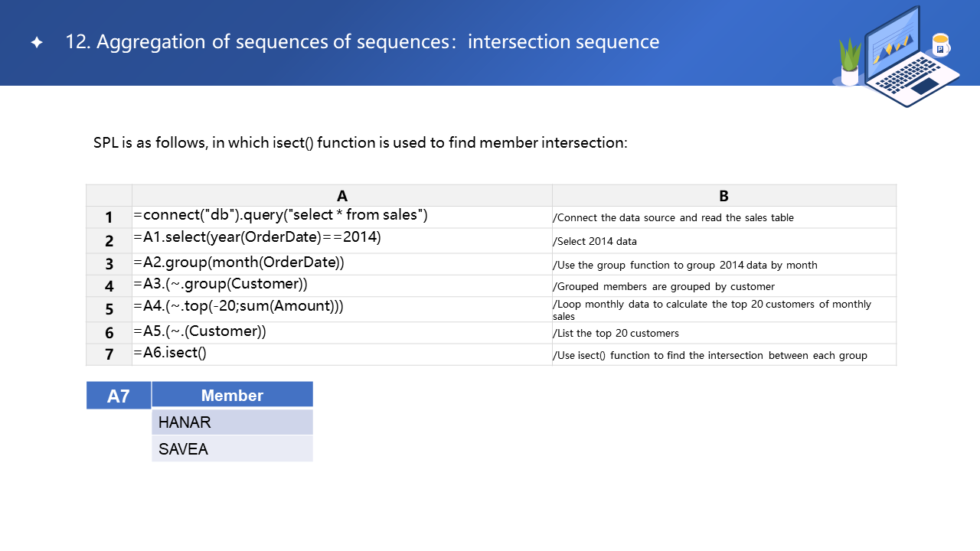Click the A1.select(year(OrderDate)==2014) cell
Screen dimensions: 980x551
[341, 239]
